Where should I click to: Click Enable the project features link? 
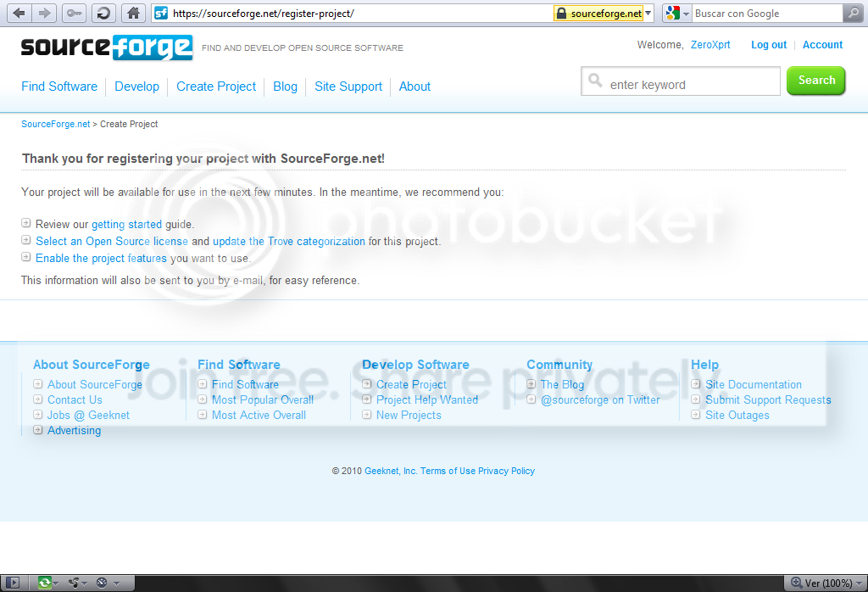[x=102, y=258]
